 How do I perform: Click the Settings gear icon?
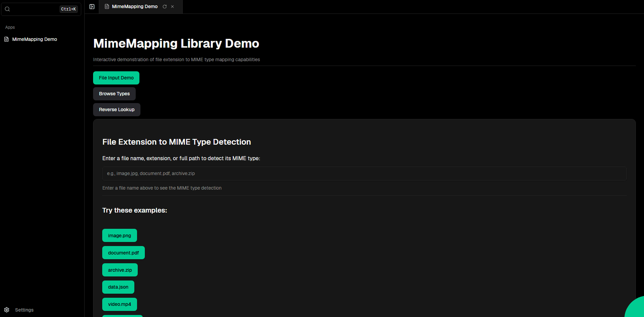(7, 310)
